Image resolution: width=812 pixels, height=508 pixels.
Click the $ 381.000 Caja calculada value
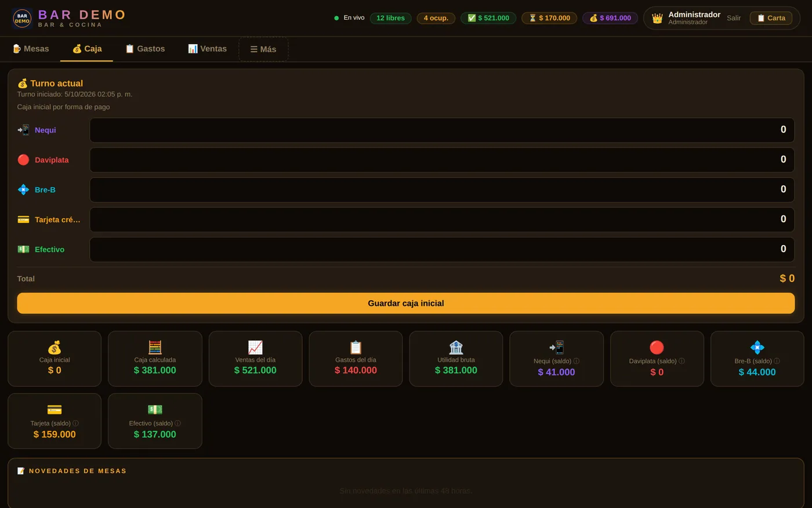(155, 370)
